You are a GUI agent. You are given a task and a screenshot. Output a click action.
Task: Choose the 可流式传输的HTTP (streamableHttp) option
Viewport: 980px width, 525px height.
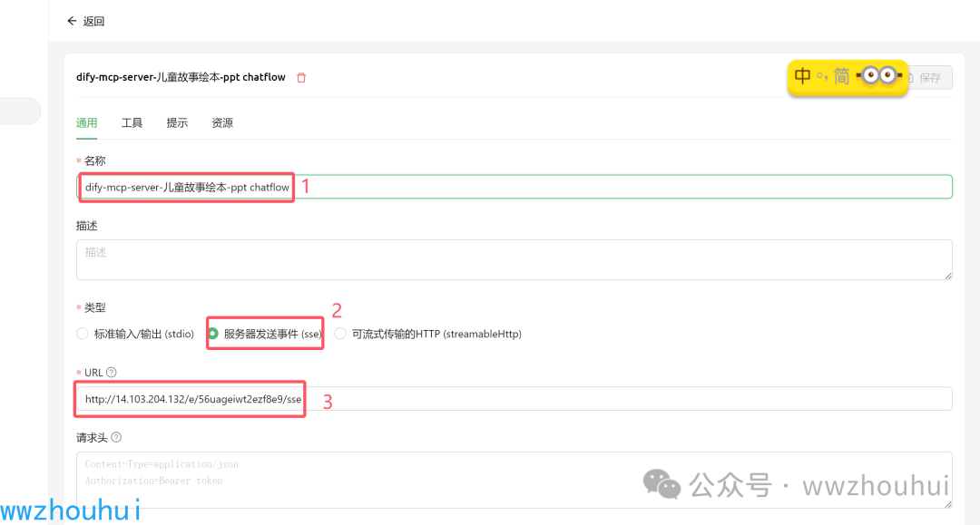pyautogui.click(x=339, y=334)
